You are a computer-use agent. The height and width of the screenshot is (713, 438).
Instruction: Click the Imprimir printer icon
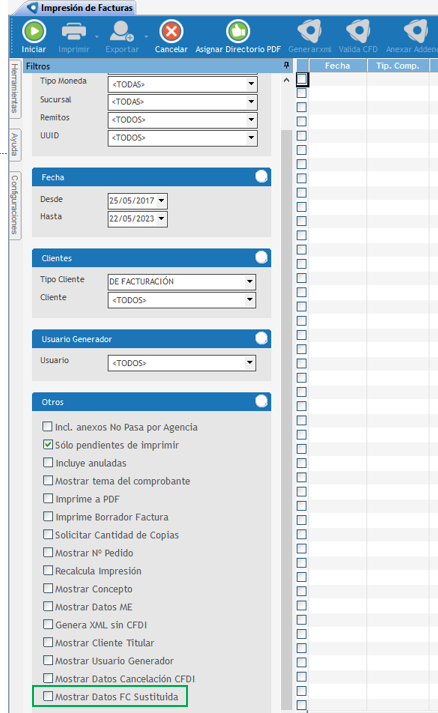(x=74, y=31)
